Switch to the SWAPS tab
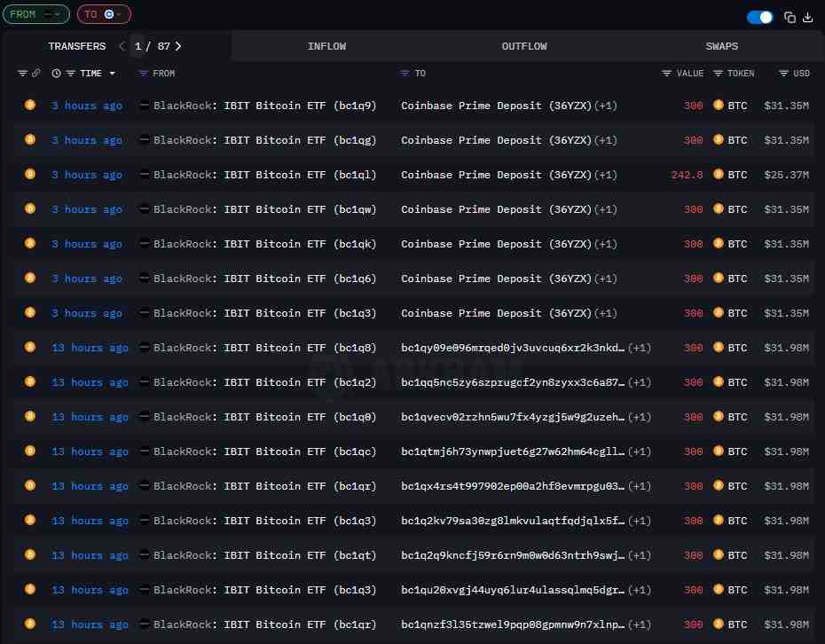Image resolution: width=825 pixels, height=644 pixels. tap(721, 45)
